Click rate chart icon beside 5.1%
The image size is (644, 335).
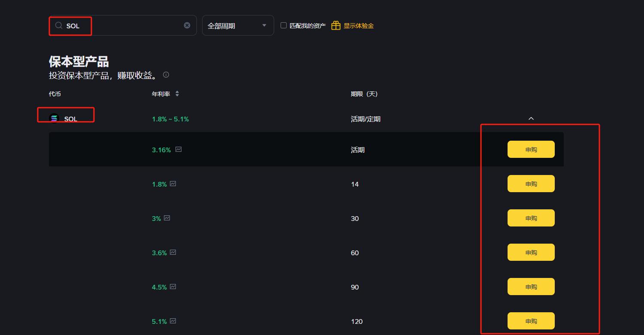click(x=173, y=321)
